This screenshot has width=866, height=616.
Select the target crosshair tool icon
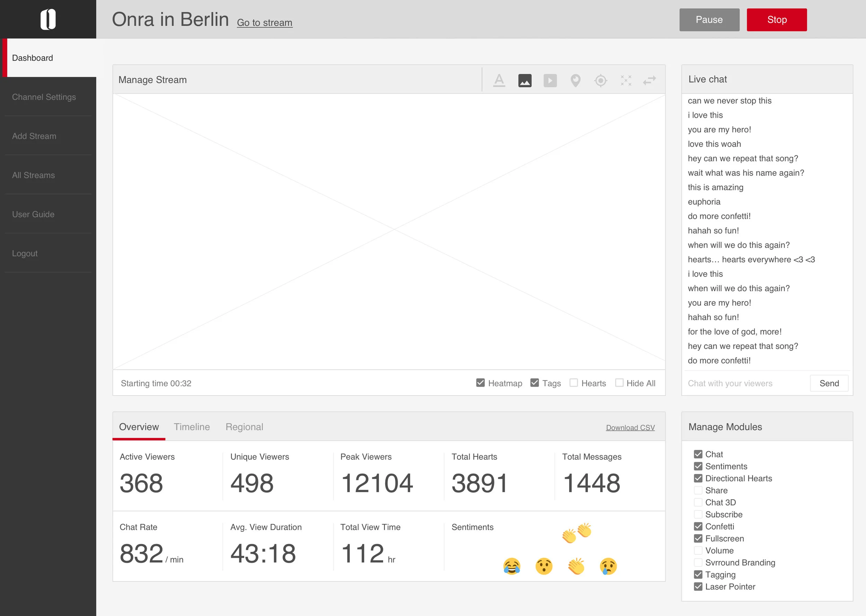tap(601, 80)
